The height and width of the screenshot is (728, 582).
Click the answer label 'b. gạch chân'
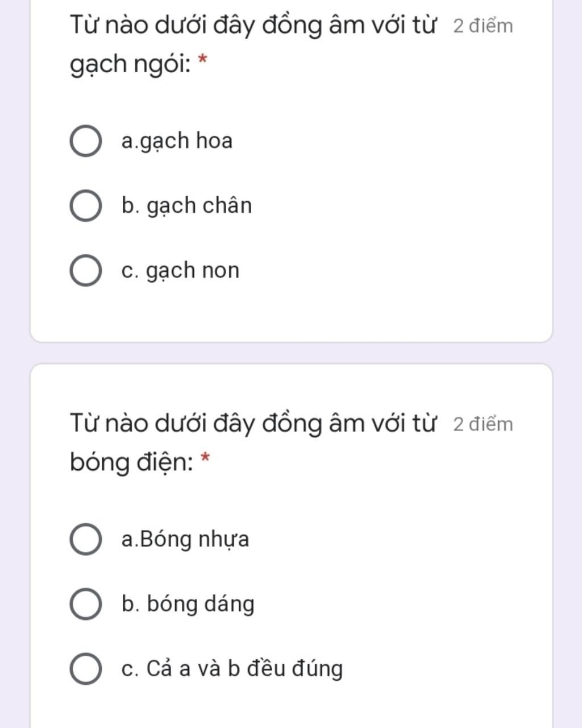click(186, 205)
